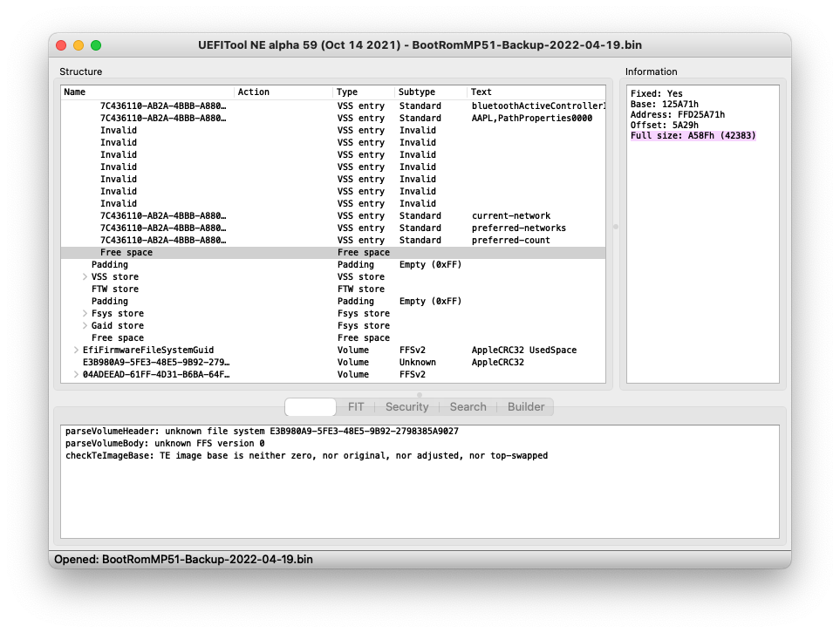Select the FTW store row
840x633 pixels.
click(333, 289)
